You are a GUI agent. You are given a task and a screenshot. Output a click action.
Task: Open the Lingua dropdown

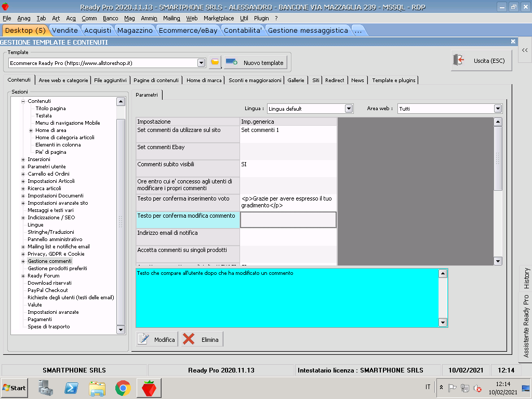pos(349,109)
